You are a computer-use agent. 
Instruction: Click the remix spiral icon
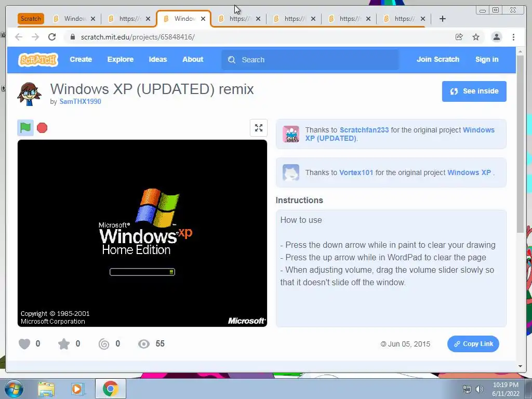pyautogui.click(x=104, y=344)
